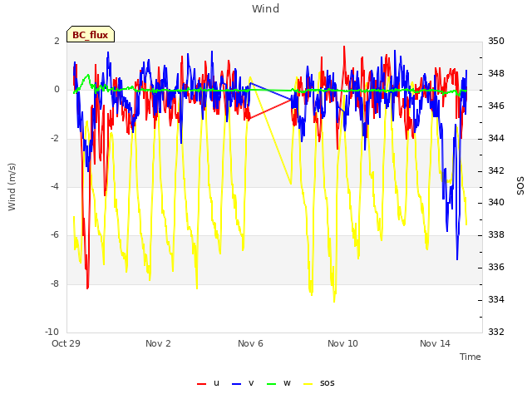Click the '336' right axis tick value

pyautogui.click(x=496, y=268)
